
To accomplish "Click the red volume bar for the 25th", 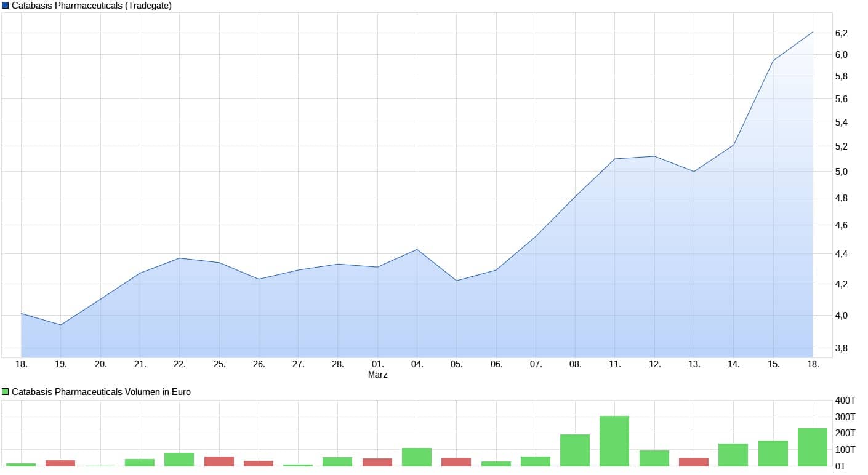I will 219,461.
